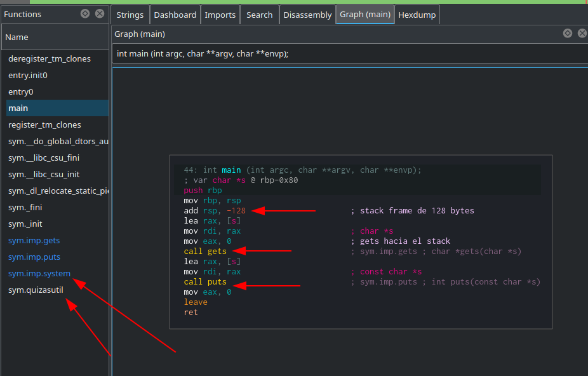Choose the entry0 function
The image size is (588, 376).
click(21, 92)
